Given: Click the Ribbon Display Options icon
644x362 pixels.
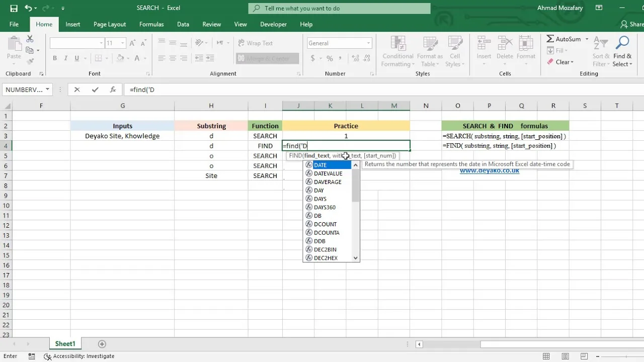Looking at the screenshot, I should coord(599,8).
